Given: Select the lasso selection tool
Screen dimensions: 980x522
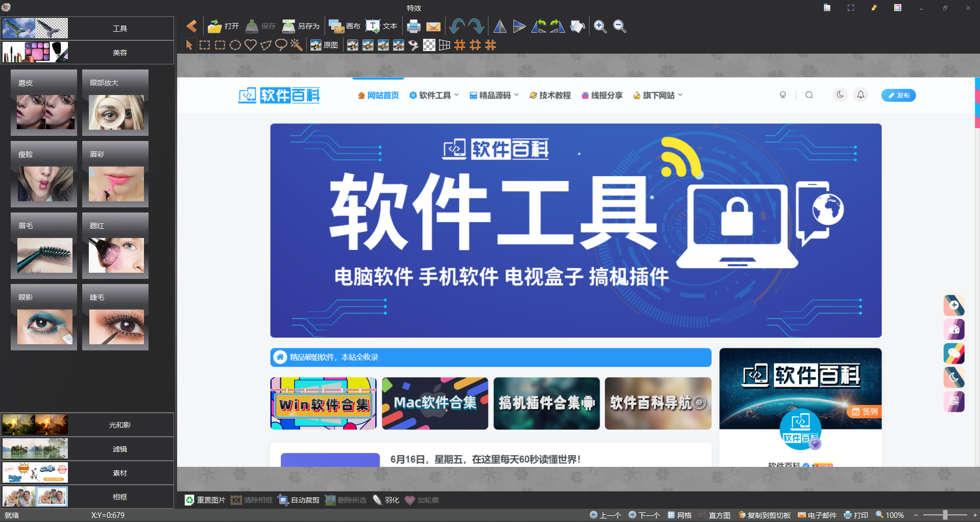Looking at the screenshot, I should pos(282,45).
